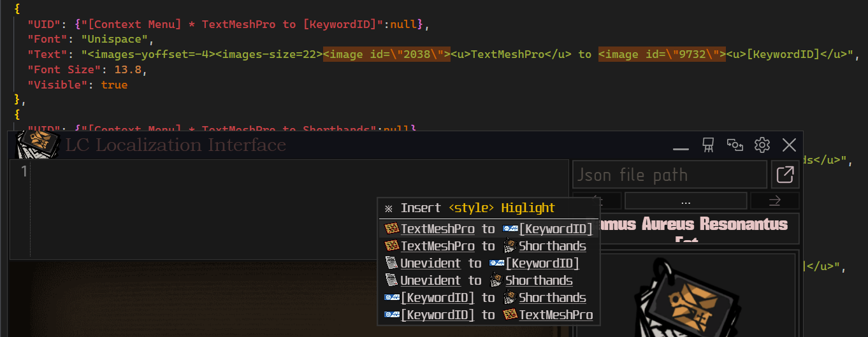The image size is (868, 337).
Task: Minimize the LC Localization Interface window
Action: (x=681, y=147)
